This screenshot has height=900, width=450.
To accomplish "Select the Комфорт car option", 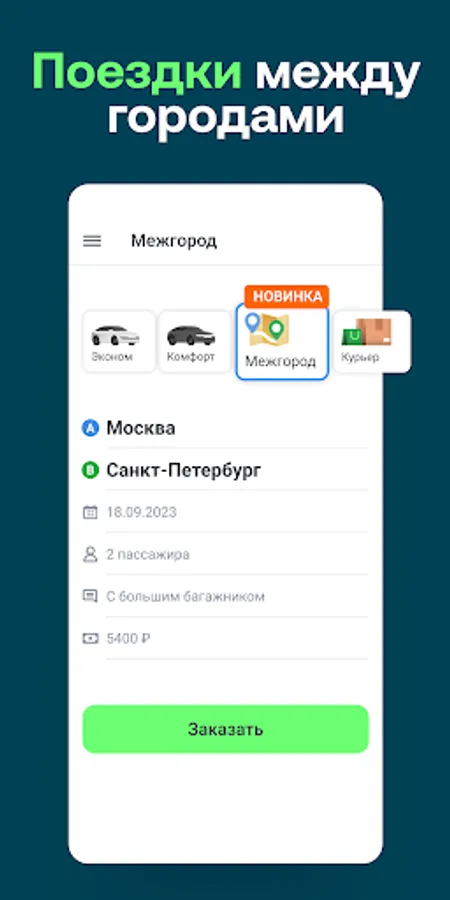I will [195, 342].
